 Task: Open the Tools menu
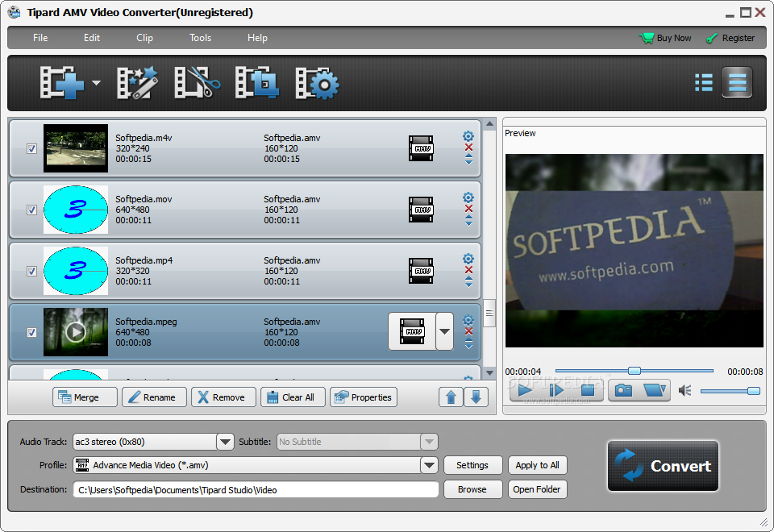coord(201,38)
